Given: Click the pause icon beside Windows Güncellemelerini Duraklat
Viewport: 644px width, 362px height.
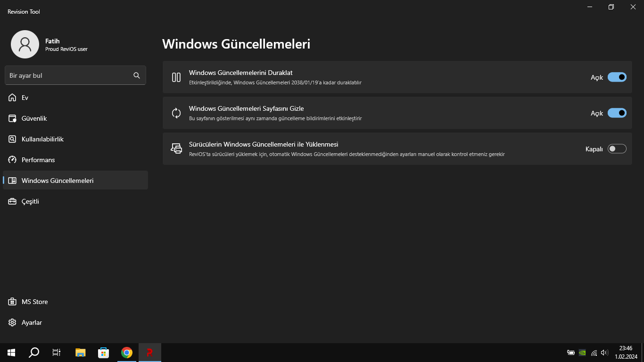Looking at the screenshot, I should pyautogui.click(x=176, y=77).
